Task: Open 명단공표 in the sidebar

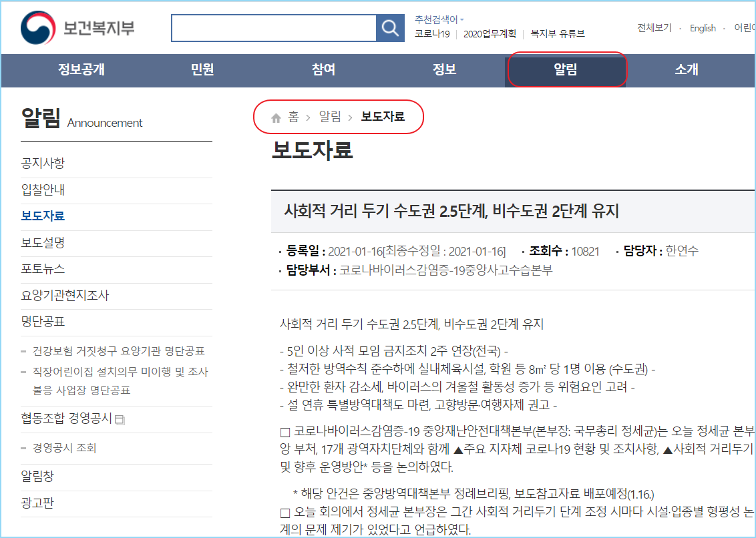Action: tap(43, 322)
